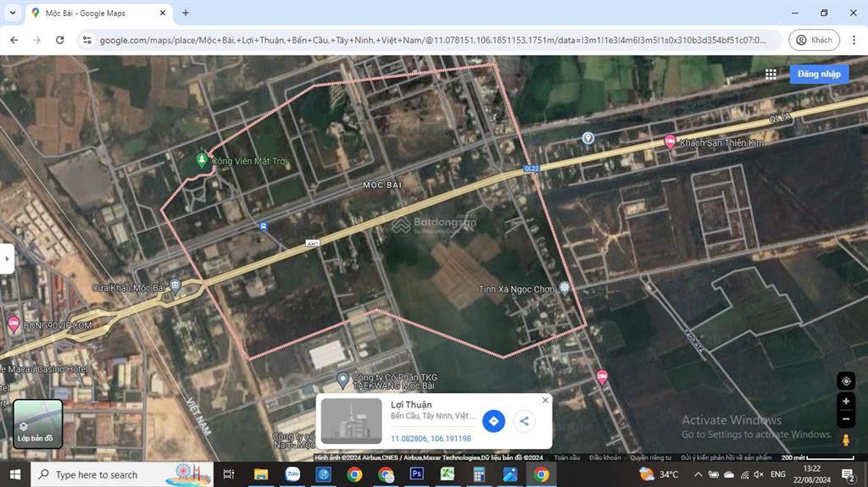Zoom in the map with plus
The width and height of the screenshot is (868, 487).
846,401
